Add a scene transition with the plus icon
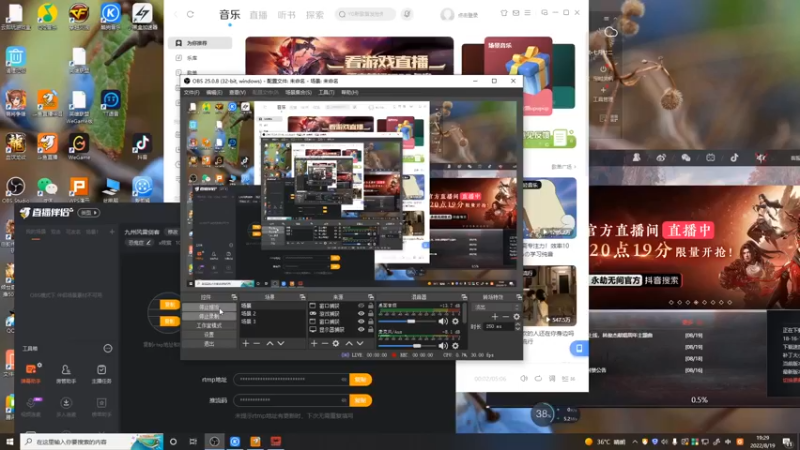 494,317
